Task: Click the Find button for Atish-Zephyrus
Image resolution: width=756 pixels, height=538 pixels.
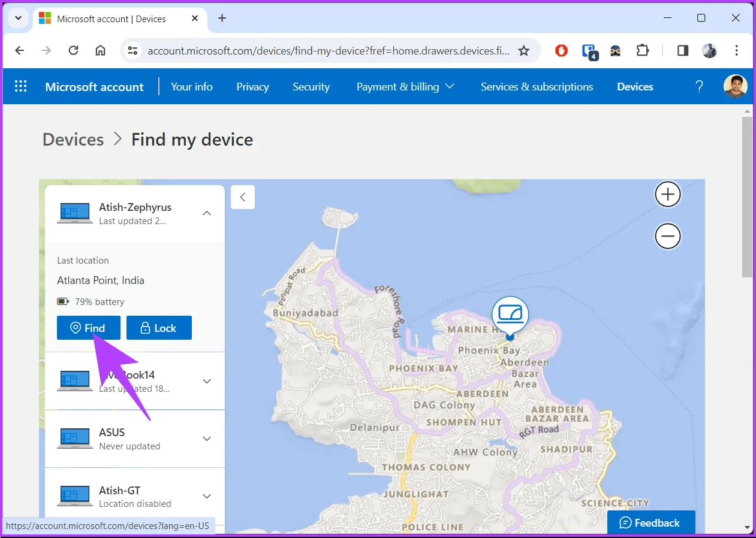Action: tap(89, 328)
